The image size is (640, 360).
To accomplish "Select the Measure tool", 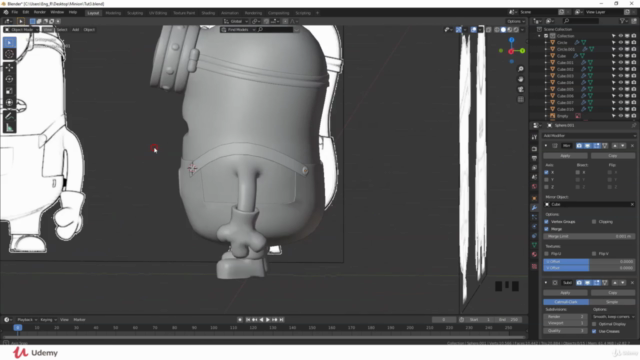I will click(x=9, y=128).
